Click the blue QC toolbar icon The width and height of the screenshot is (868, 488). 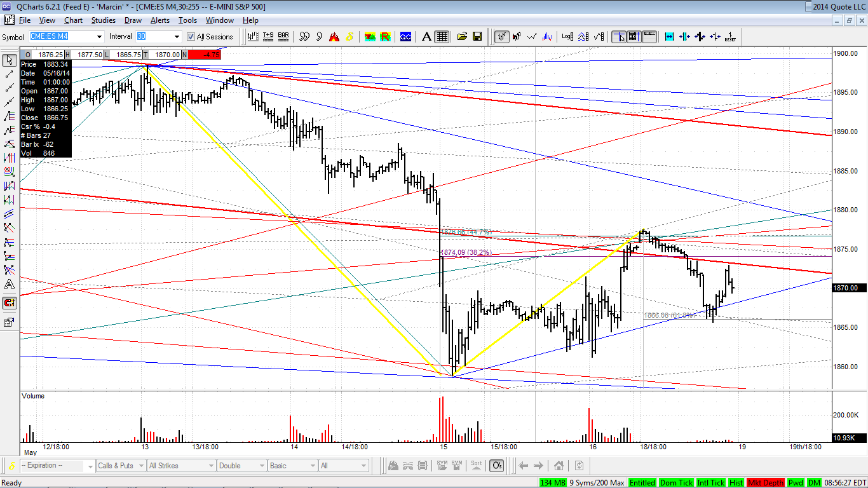(x=405, y=37)
